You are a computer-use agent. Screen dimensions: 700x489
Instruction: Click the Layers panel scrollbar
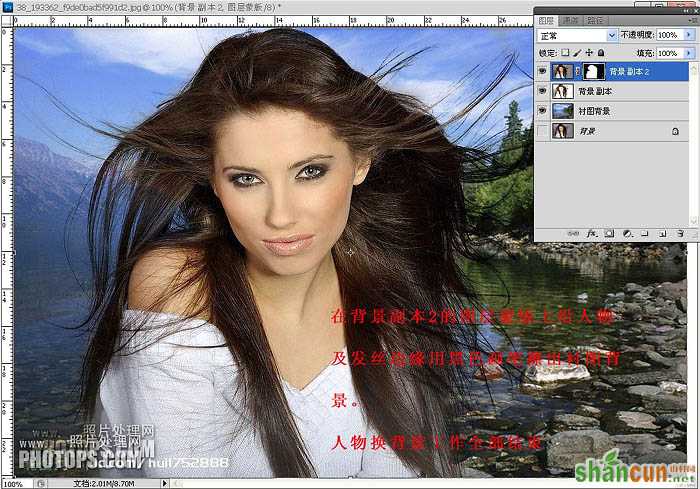coord(693,144)
